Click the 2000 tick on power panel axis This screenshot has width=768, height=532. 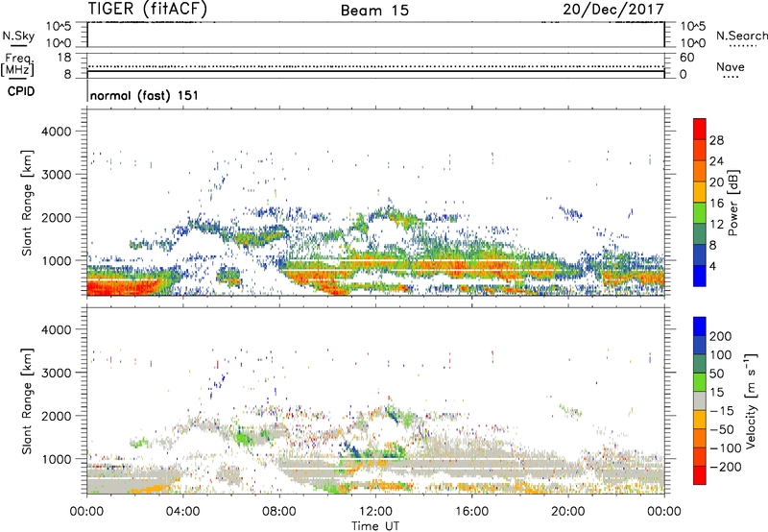pyautogui.click(x=57, y=217)
